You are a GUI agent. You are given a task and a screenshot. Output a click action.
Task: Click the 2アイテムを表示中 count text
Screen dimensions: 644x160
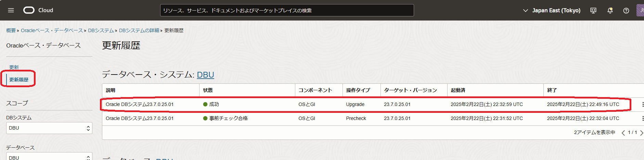point(594,132)
